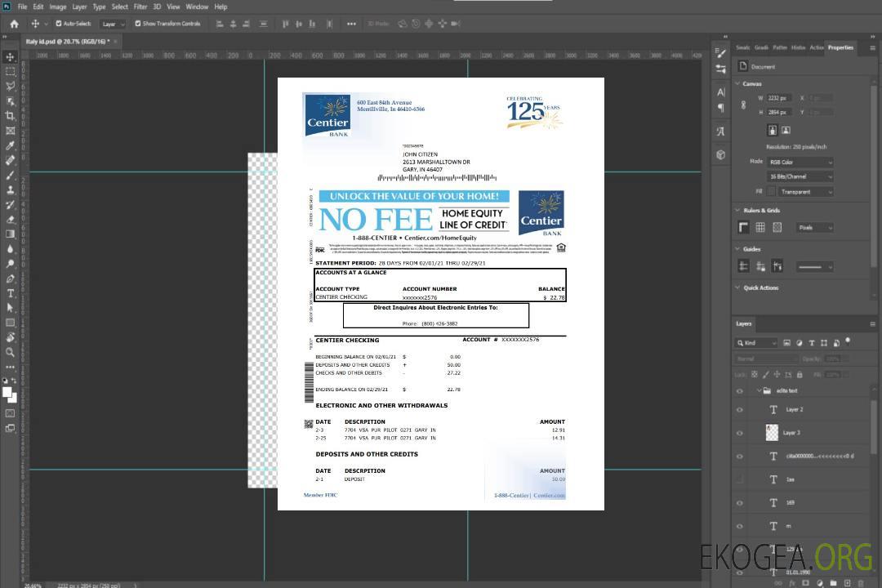Collapse the Quick Actions section
Viewport: 882px width, 588px height.
tap(737, 287)
